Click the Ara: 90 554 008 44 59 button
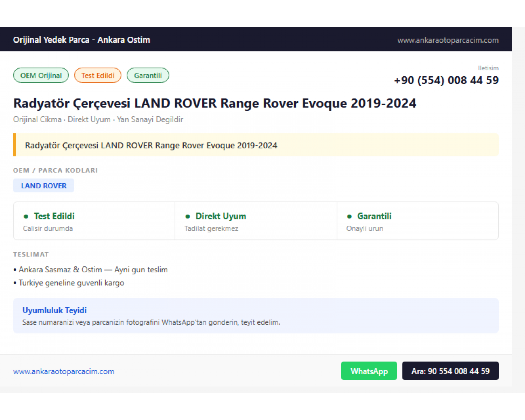 [450, 371]
